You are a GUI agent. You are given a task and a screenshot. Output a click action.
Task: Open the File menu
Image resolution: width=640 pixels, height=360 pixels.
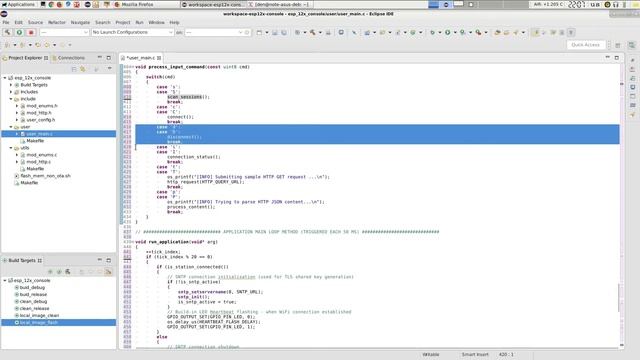tap(6, 22)
